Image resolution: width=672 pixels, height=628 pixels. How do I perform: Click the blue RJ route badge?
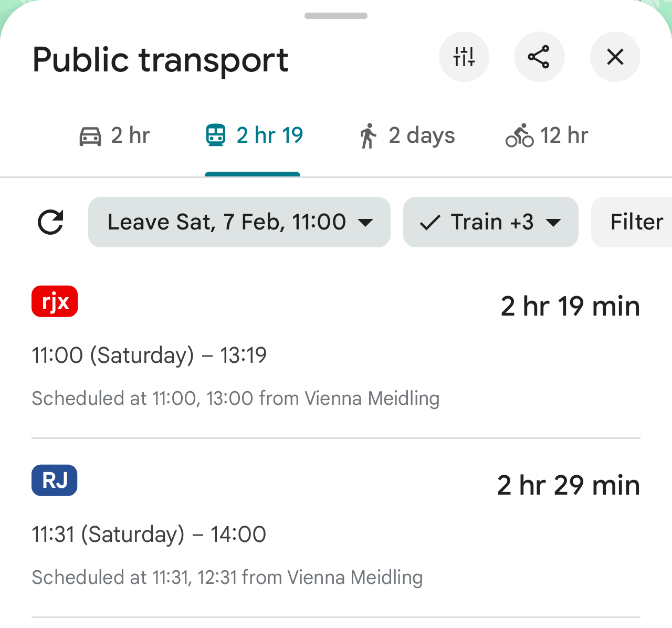coord(54,480)
